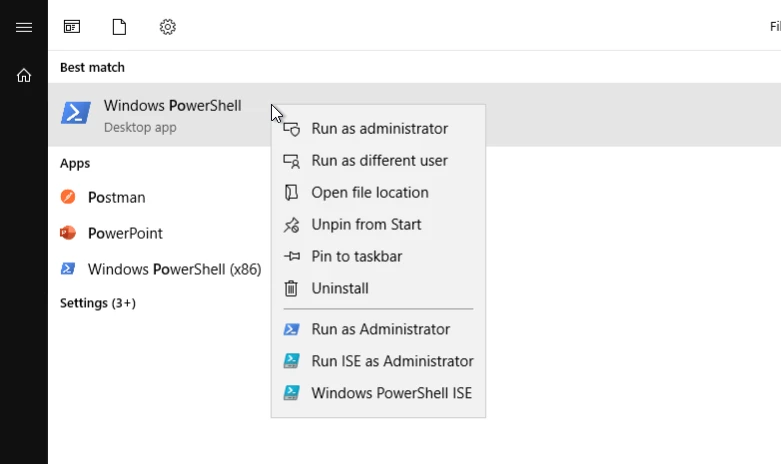Choose Run ISE as Administrator
Viewport: 781px width, 464px height.
tap(379, 361)
